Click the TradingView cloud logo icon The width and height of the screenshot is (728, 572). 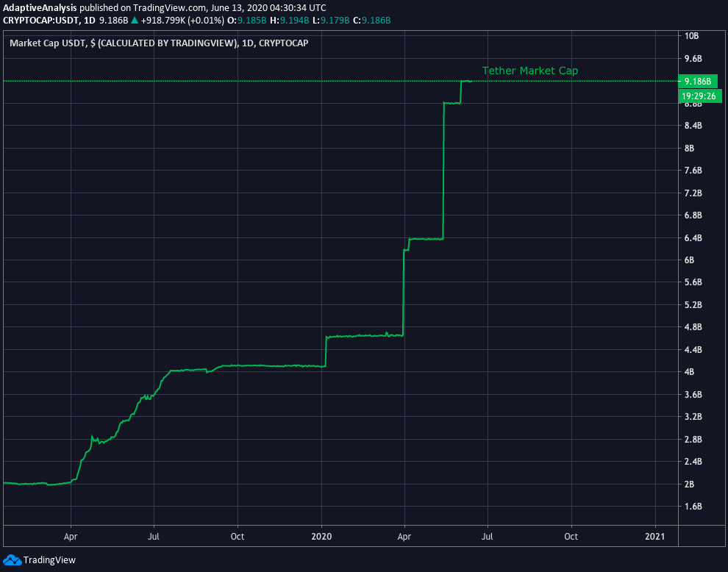click(12, 560)
